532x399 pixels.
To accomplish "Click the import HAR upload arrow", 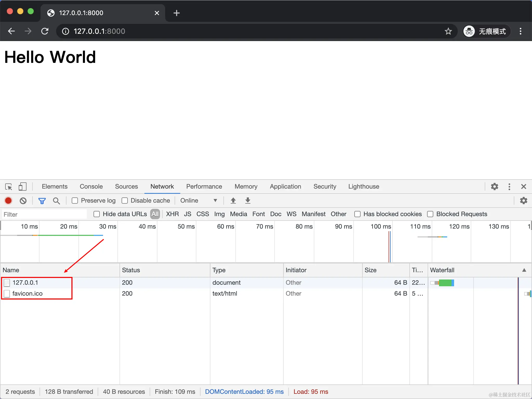I will [233, 201].
